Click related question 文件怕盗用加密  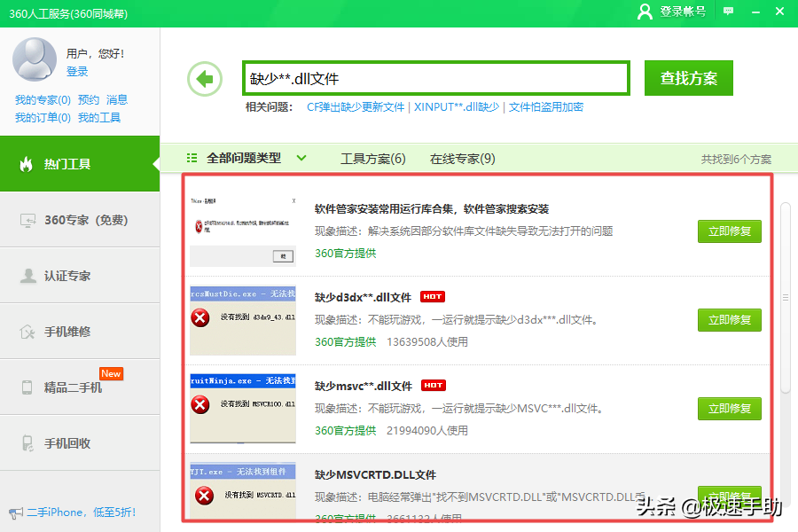click(546, 107)
